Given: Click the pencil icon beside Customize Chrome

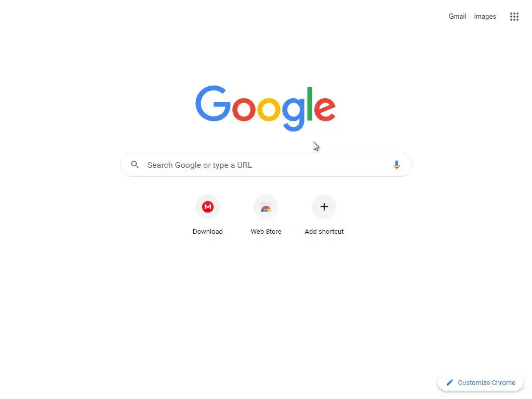Looking at the screenshot, I should 449,382.
